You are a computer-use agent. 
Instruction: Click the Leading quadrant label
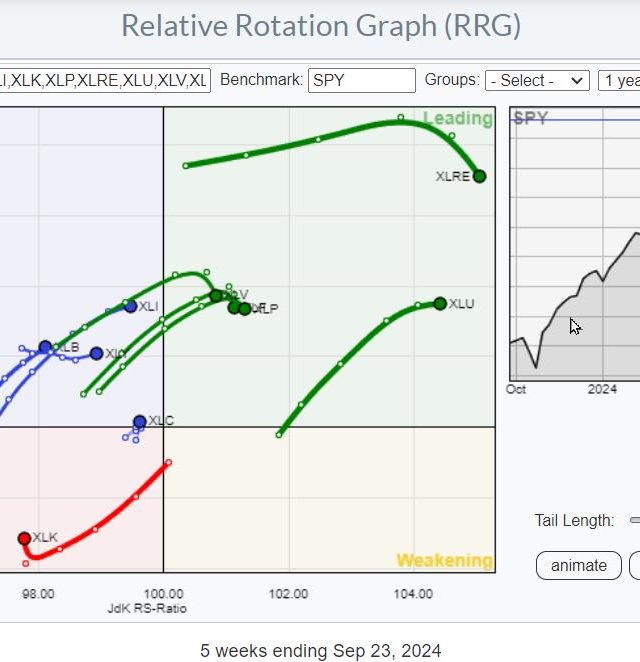coord(457,119)
